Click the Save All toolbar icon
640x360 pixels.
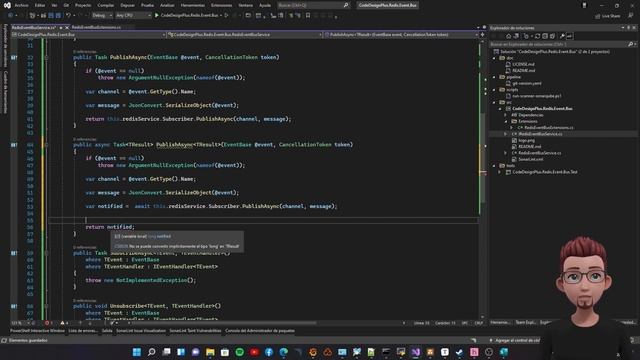pyautogui.click(x=58, y=16)
